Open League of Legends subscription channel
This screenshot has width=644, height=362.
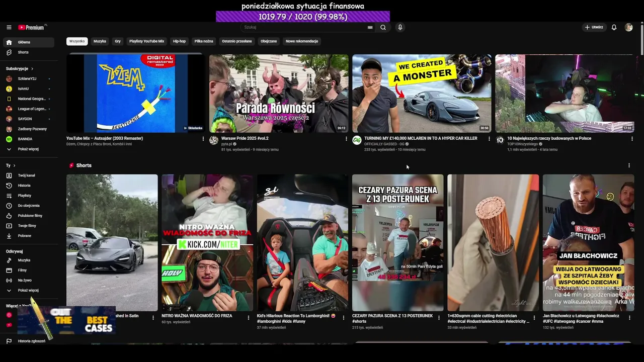28,109
